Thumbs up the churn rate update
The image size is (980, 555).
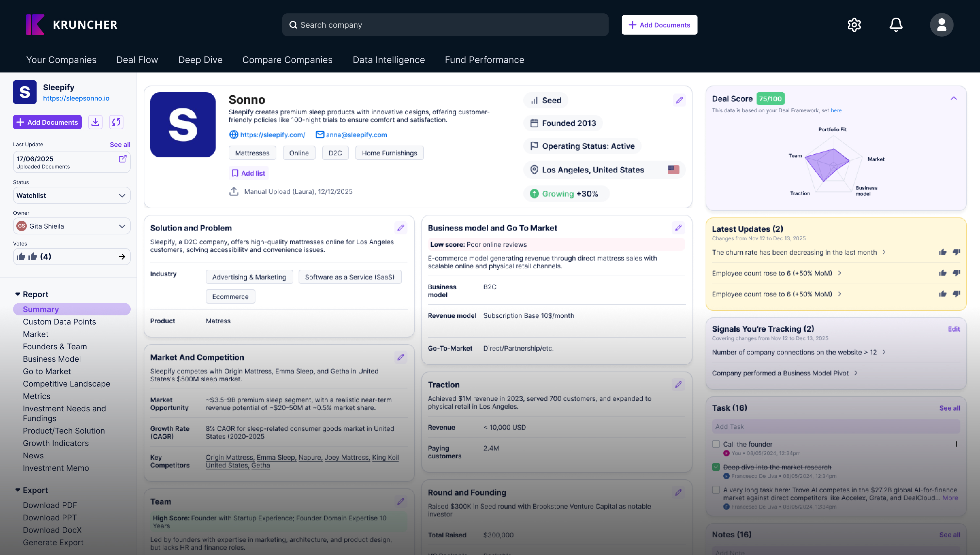tap(942, 252)
